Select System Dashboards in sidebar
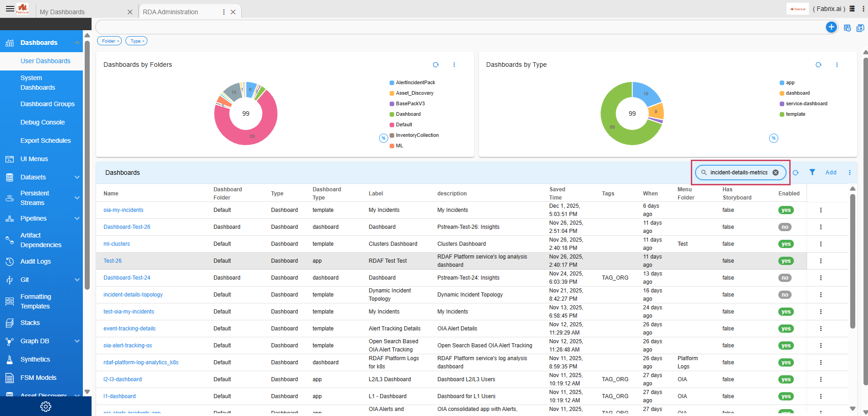 point(38,83)
